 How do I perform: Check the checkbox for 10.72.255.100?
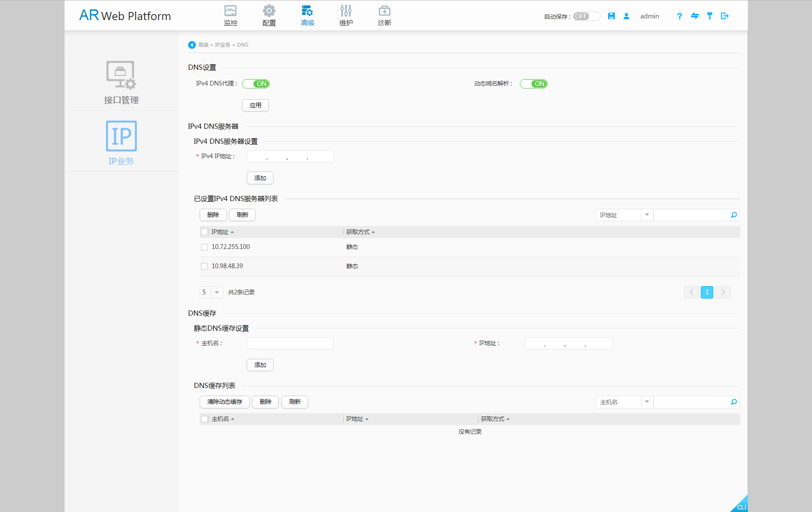coord(204,247)
